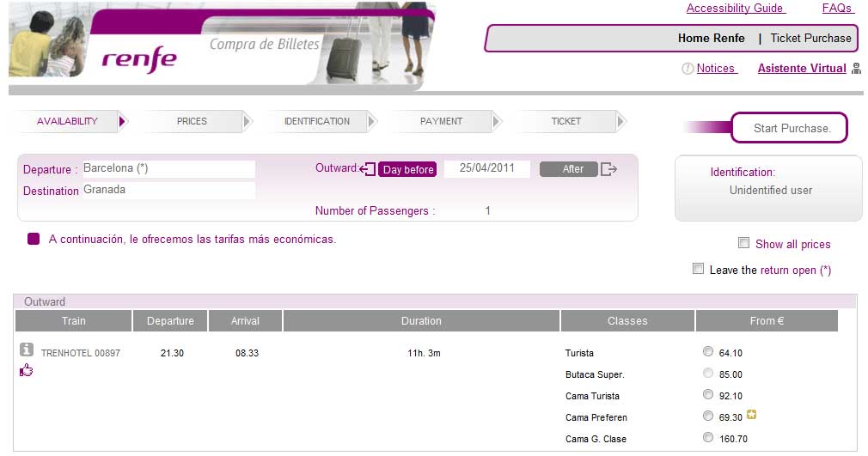Choose the Cama G. Clase 160.70 fare
The height and width of the screenshot is (456, 868).
708,437
